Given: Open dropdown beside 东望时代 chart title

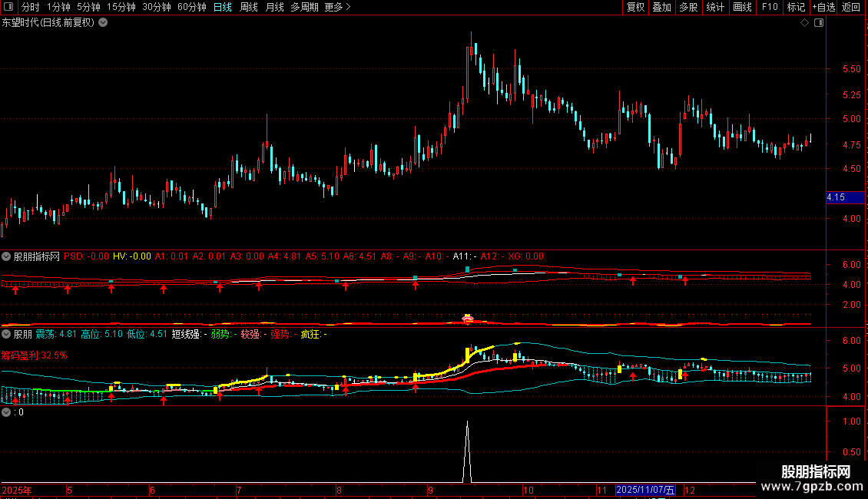Looking at the screenshot, I should pos(103,23).
